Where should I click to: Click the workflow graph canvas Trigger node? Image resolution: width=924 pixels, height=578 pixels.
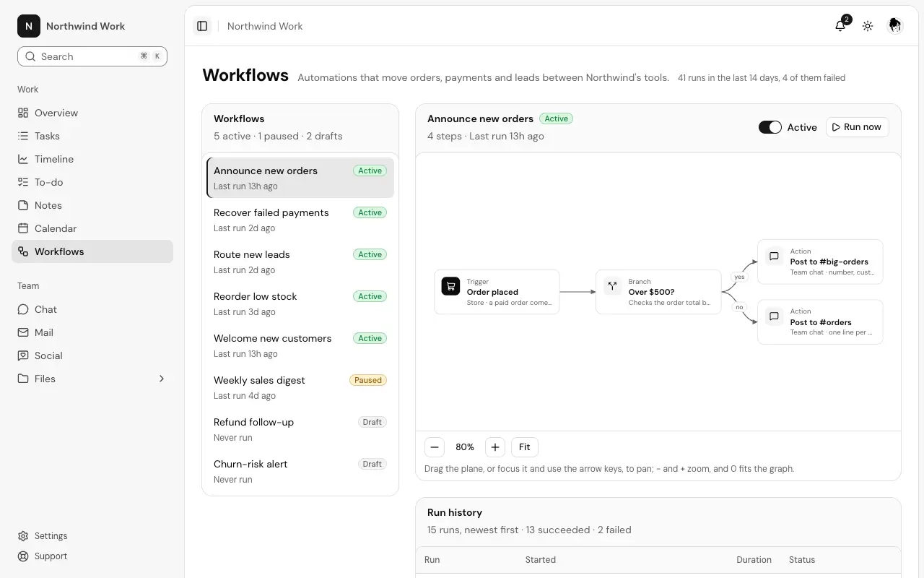497,292
